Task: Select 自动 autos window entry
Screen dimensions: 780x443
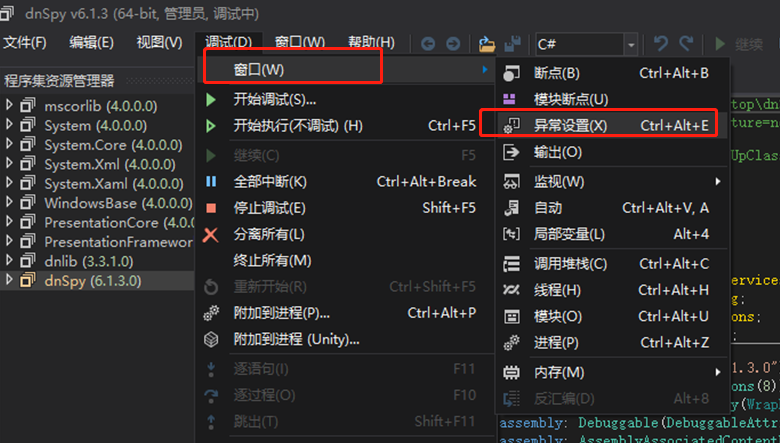Action: [x=612, y=208]
